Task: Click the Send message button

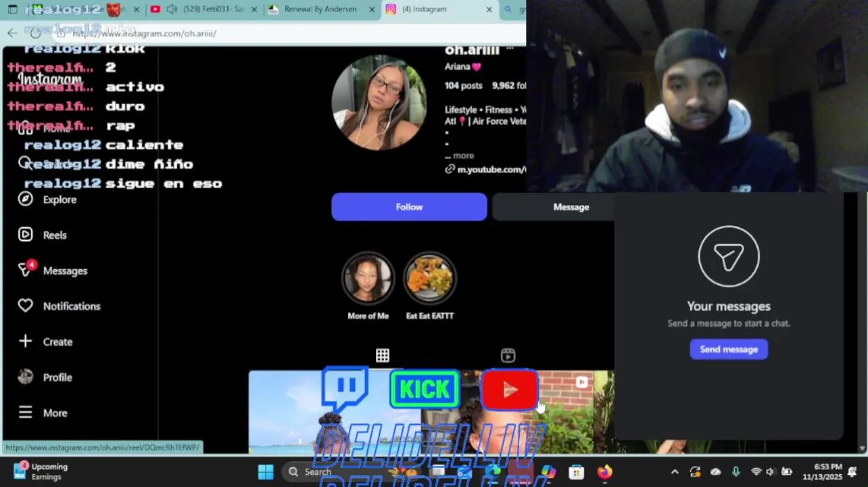Action: 729,349
